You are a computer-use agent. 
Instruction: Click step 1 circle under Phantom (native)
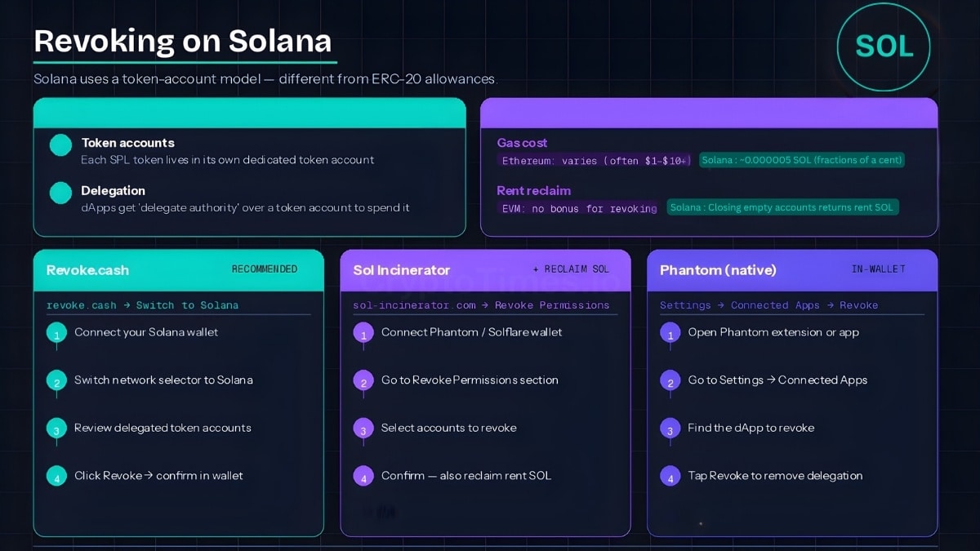click(669, 335)
